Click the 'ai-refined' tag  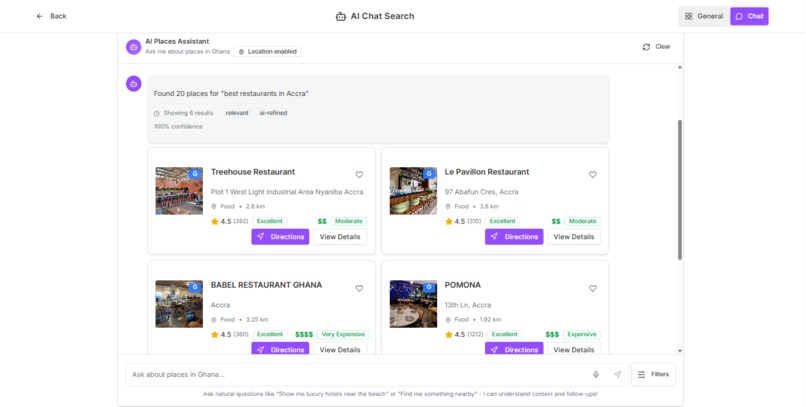tap(273, 113)
